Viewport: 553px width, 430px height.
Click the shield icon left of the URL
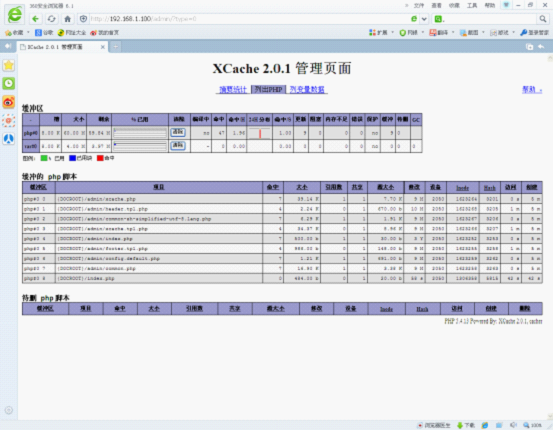coord(83,19)
